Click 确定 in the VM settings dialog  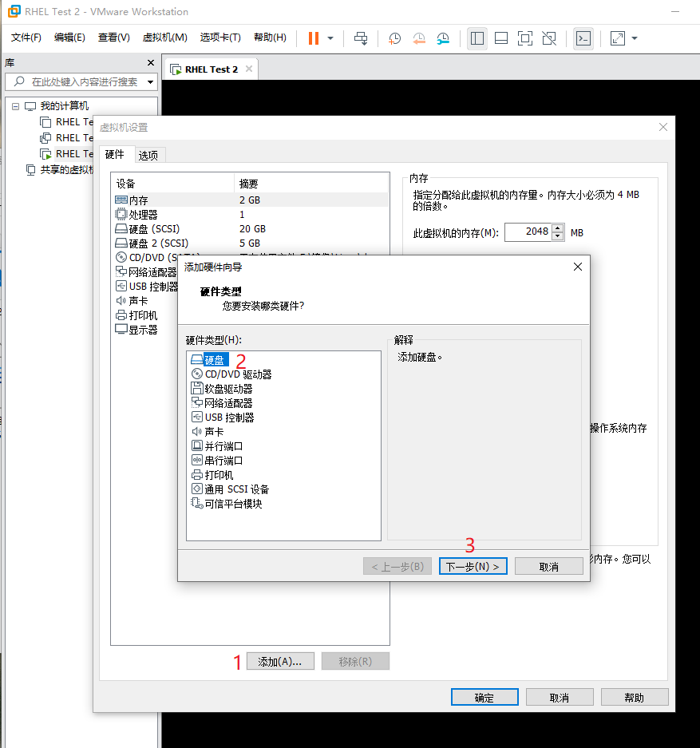click(484, 697)
